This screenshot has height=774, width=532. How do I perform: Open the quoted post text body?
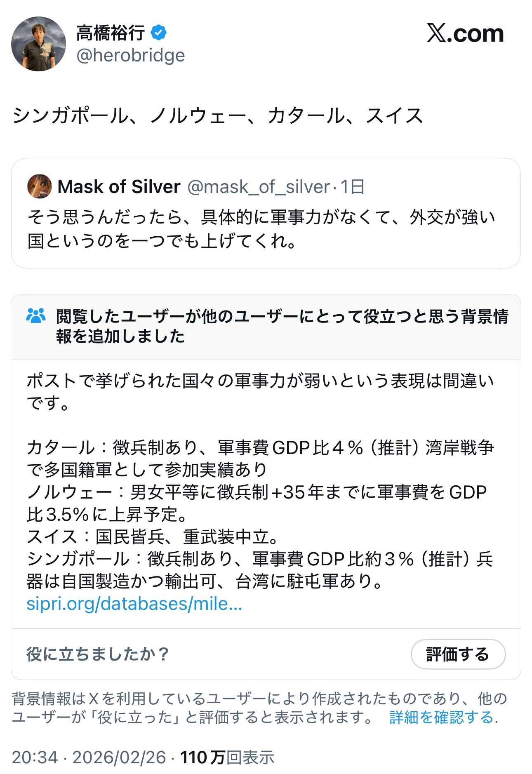(261, 229)
